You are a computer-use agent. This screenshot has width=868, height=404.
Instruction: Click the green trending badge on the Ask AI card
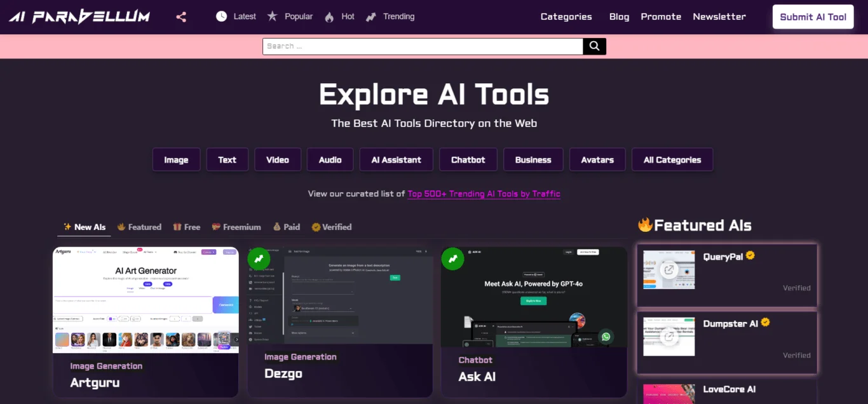[452, 259]
